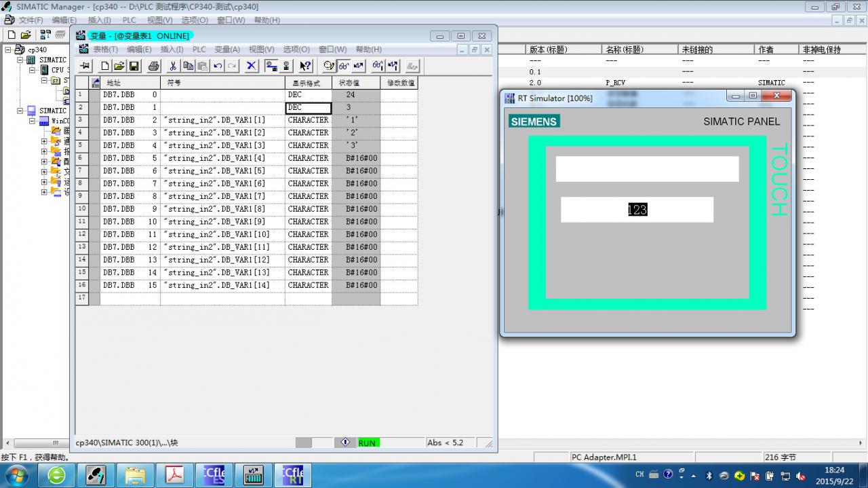This screenshot has height=488, width=868.
Task: Collapse the WinCC flexible node in tree
Action: pos(32,121)
